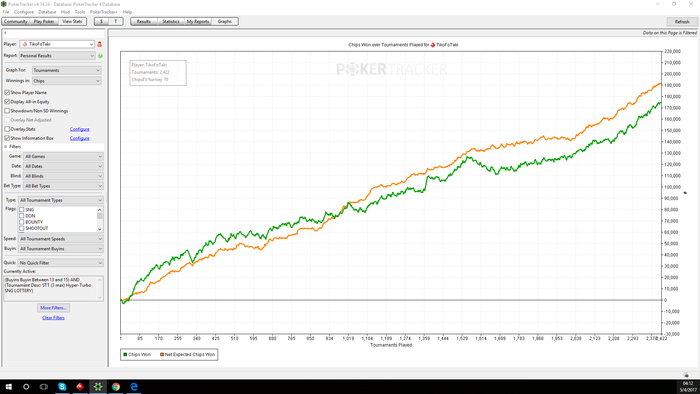700x394 pixels.
Task: Switch to the Graphs tab
Action: pos(225,21)
